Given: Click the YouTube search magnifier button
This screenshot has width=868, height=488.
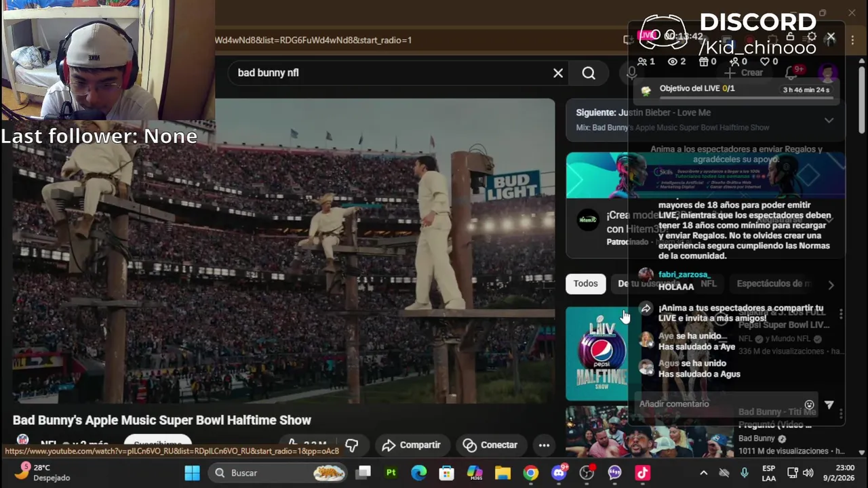Looking at the screenshot, I should (589, 73).
